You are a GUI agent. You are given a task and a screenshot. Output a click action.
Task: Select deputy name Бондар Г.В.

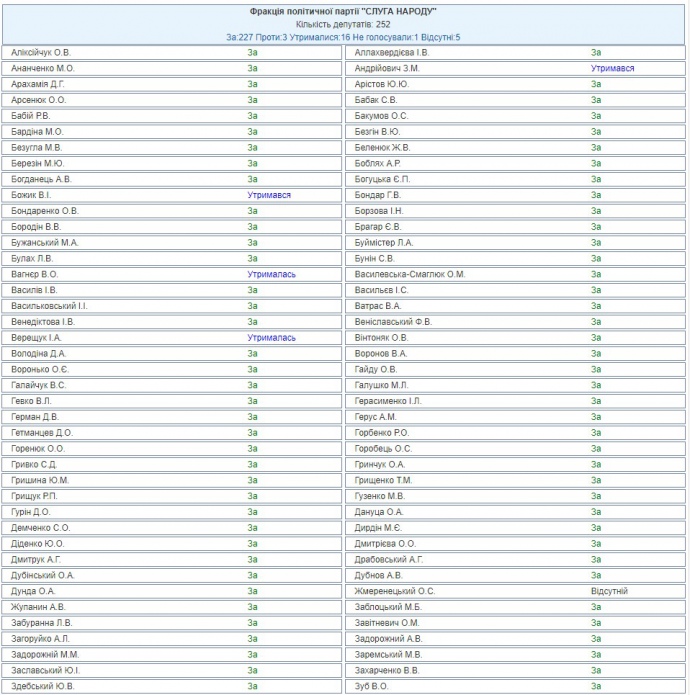[378, 195]
